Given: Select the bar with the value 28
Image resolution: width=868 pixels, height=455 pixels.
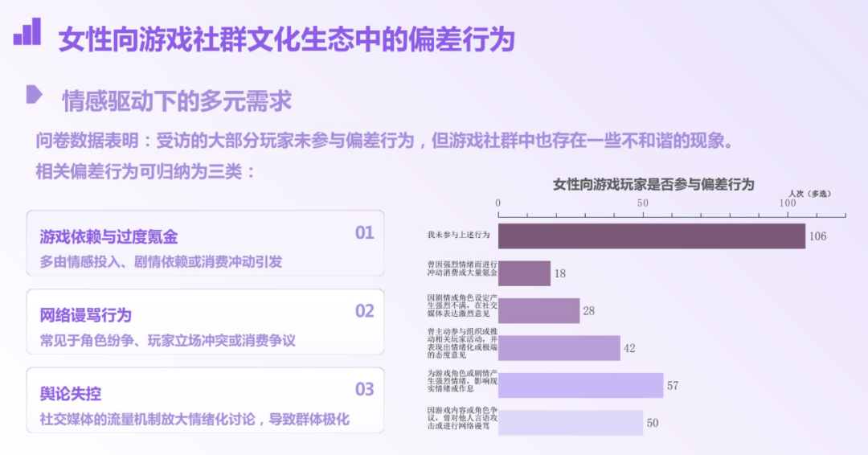Looking at the screenshot, I should click(538, 311).
